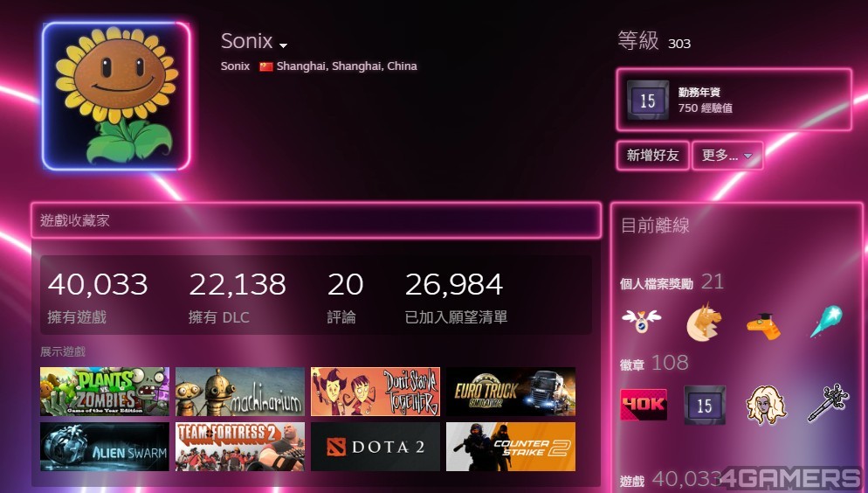The height and width of the screenshot is (493, 868).
Task: Open the 徽章 108 badges link
Action: tap(654, 364)
